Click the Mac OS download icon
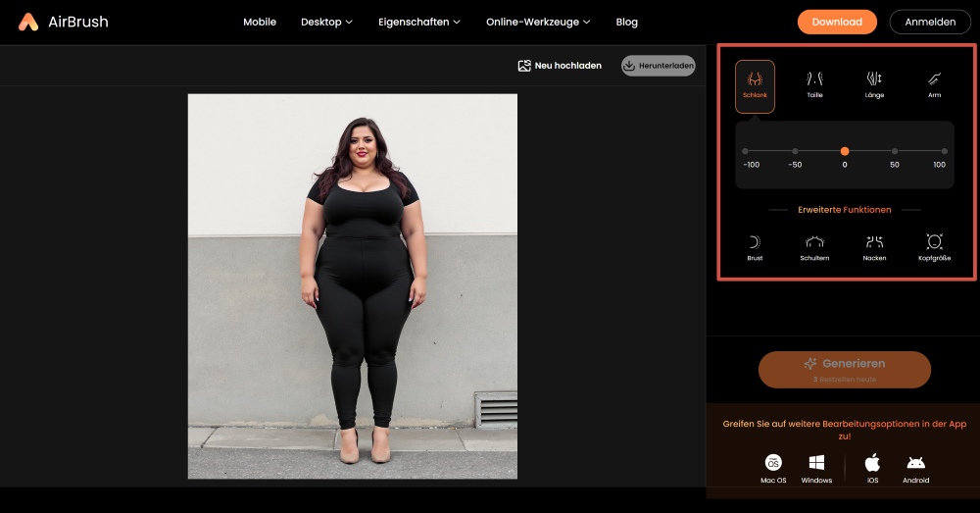Viewport: 980px width, 513px height. coord(773,467)
